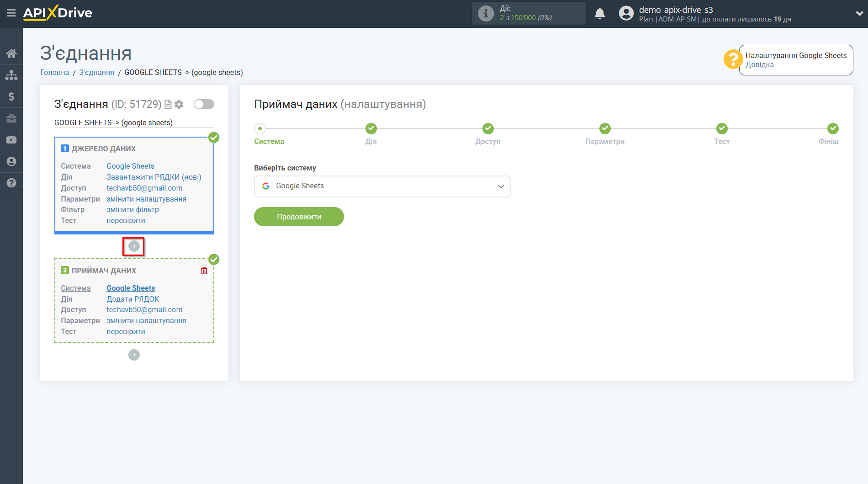Open the YouTube video sidebar icon
The height and width of the screenshot is (484, 868).
tap(11, 140)
